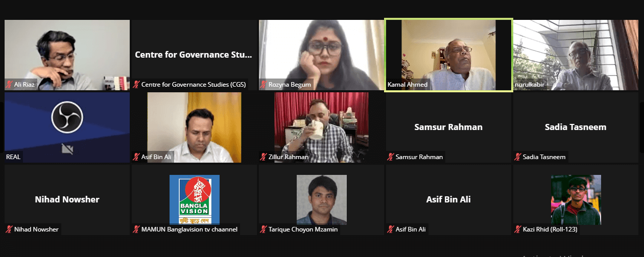Click the mic icon next to MAMUN Banglavision label
The height and width of the screenshot is (257, 644).
[x=136, y=229]
